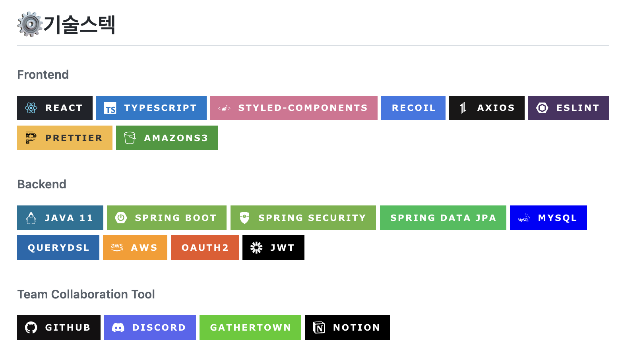Click the JWT starburst logo icon
The height and width of the screenshot is (364, 624).
point(256,248)
